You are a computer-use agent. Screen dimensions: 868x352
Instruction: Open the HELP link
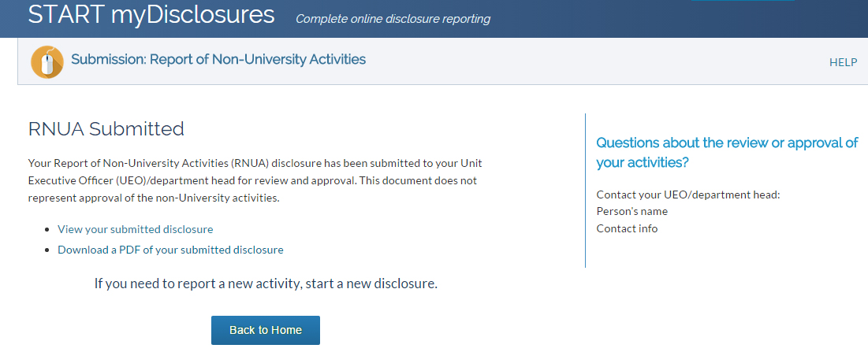pos(843,62)
